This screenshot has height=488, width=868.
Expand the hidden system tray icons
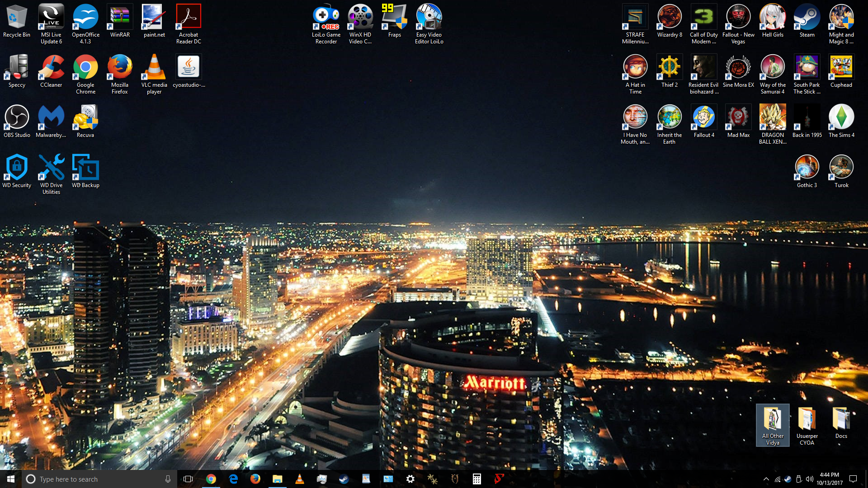(766, 479)
